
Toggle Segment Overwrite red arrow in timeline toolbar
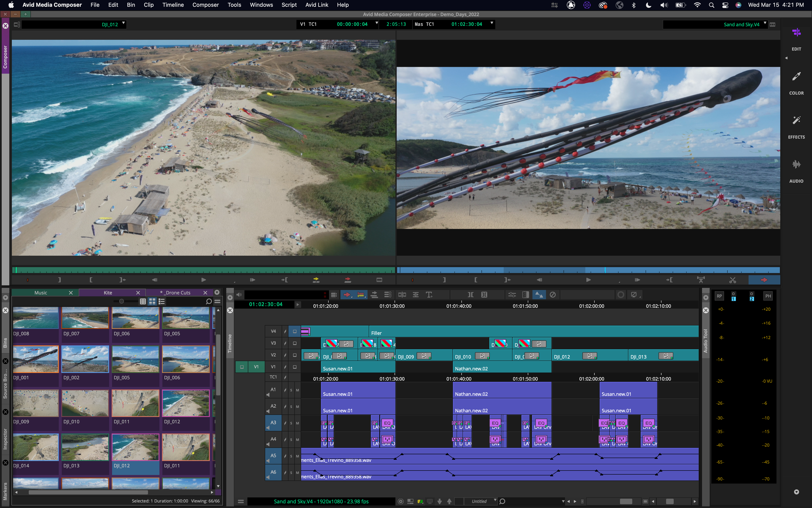[347, 295]
